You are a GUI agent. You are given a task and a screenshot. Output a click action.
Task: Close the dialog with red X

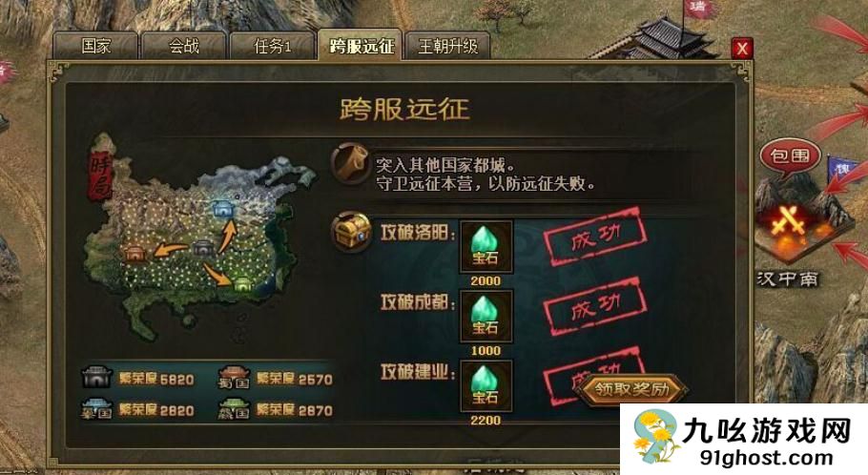[742, 49]
